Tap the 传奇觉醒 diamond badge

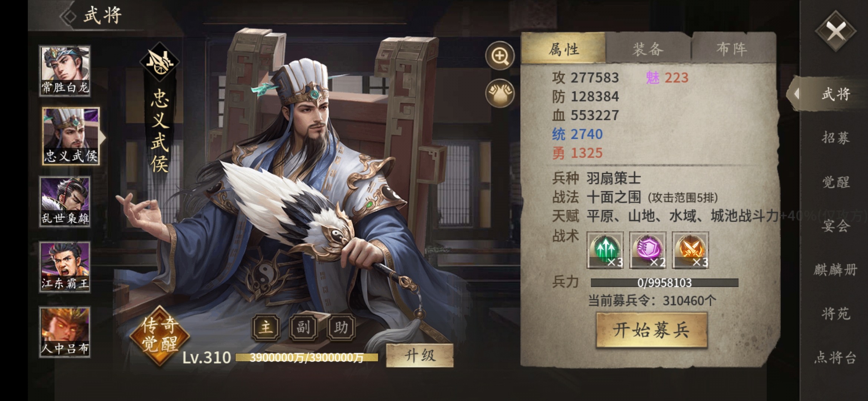[x=160, y=335]
